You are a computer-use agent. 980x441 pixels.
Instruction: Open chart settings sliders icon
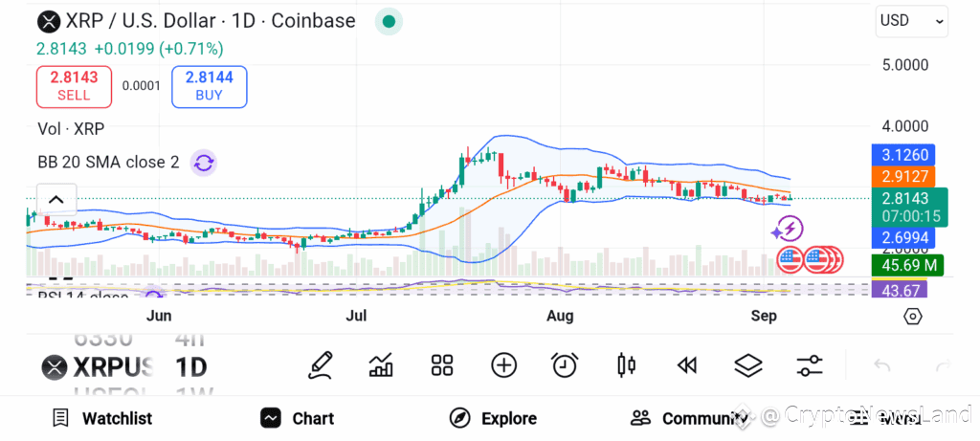[810, 365]
